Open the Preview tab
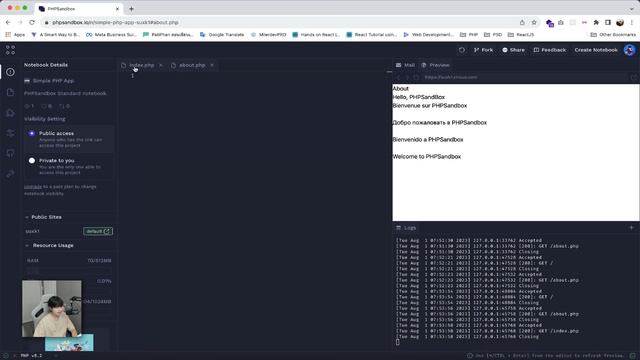The image size is (640, 360). click(x=436, y=65)
